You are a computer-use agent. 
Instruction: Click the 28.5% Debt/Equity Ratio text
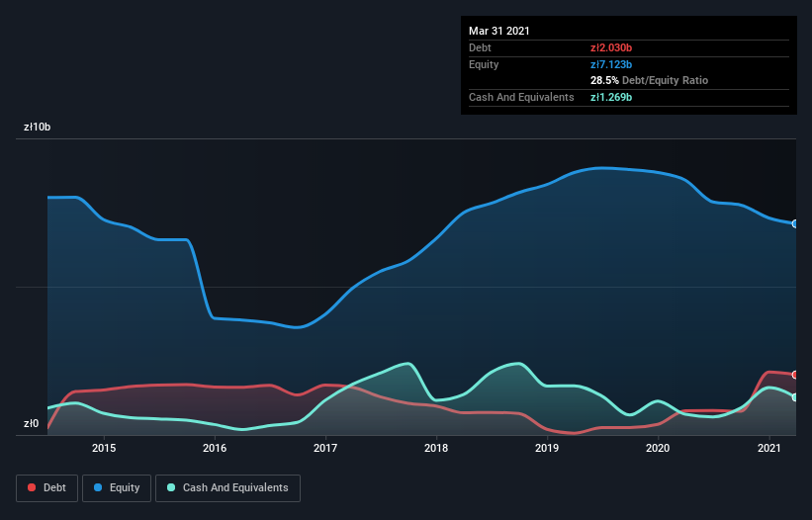click(650, 80)
